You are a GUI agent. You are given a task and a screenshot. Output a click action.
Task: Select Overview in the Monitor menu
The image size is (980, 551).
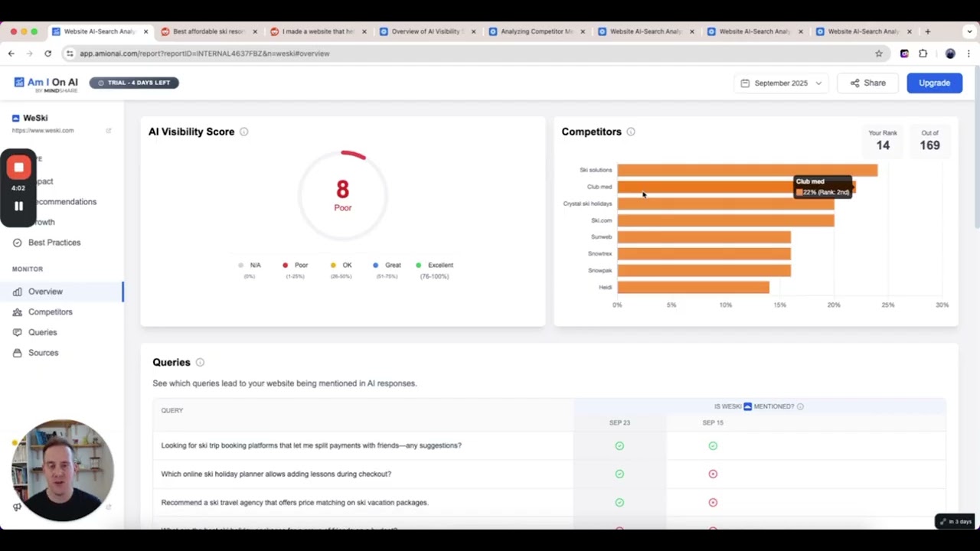61,292
